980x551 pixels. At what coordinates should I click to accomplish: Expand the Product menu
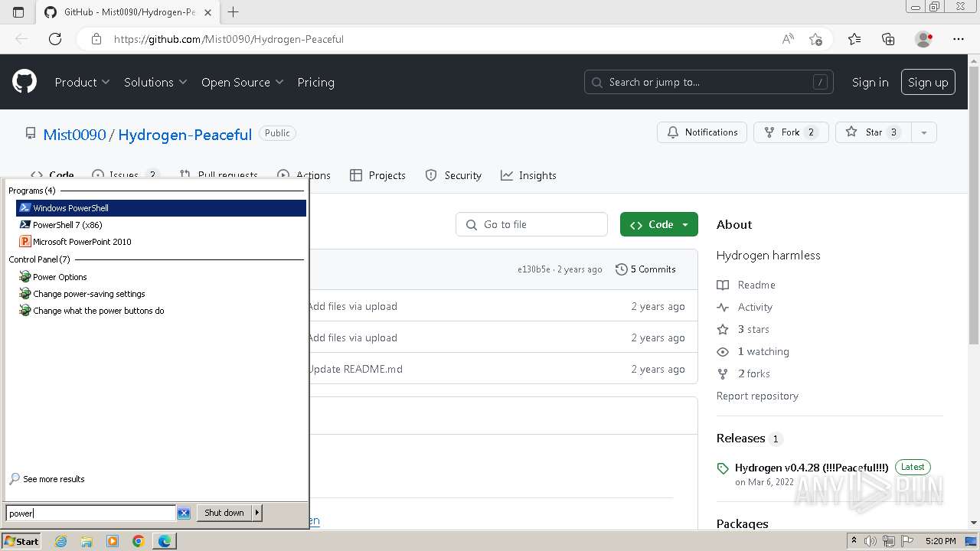tap(82, 82)
